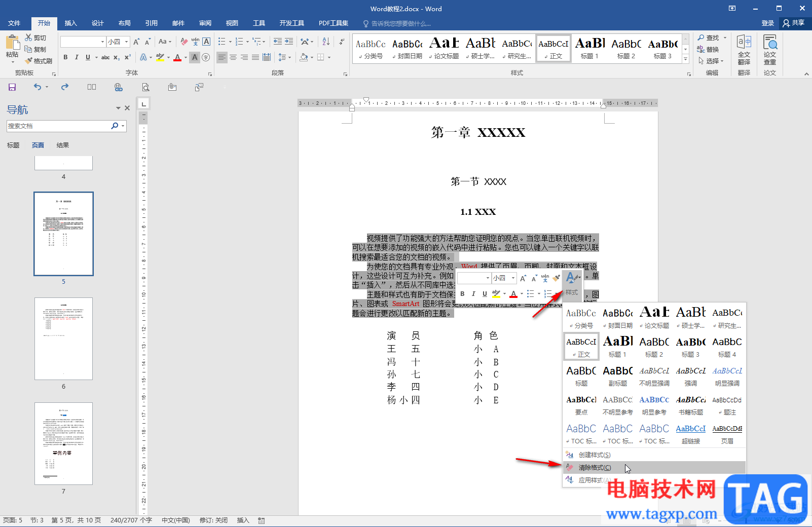Viewport: 812px width, 527px height.
Task: Open the mini toolbar font size dropdown
Action: coord(513,278)
